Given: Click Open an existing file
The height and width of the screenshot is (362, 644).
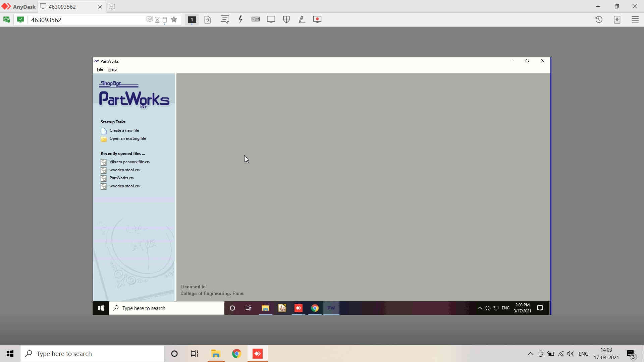Looking at the screenshot, I should 128,138.
